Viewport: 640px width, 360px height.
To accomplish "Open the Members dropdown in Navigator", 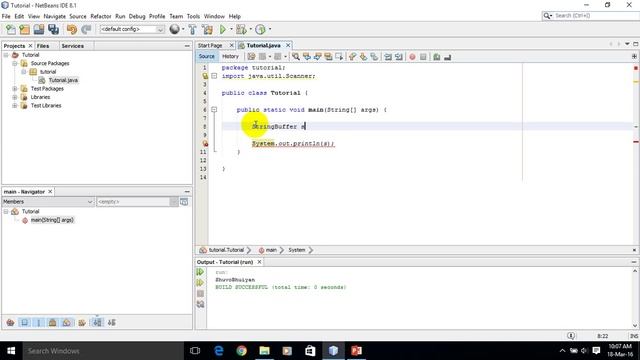I will (48, 202).
